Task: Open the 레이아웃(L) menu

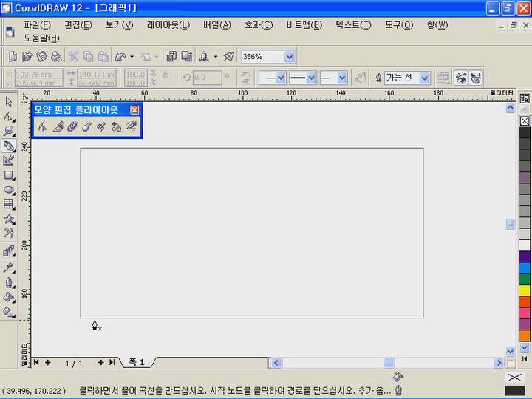Action: (168, 25)
